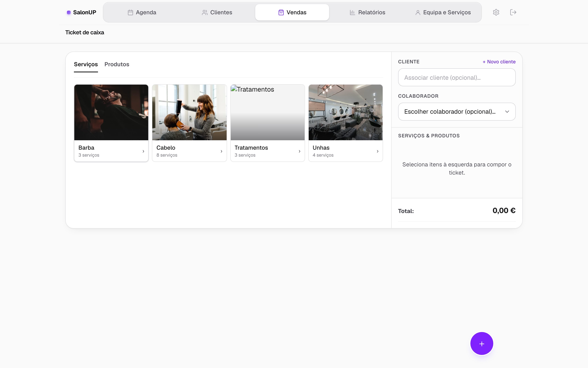
Task: Click the purple floating plus button
Action: coord(482,343)
